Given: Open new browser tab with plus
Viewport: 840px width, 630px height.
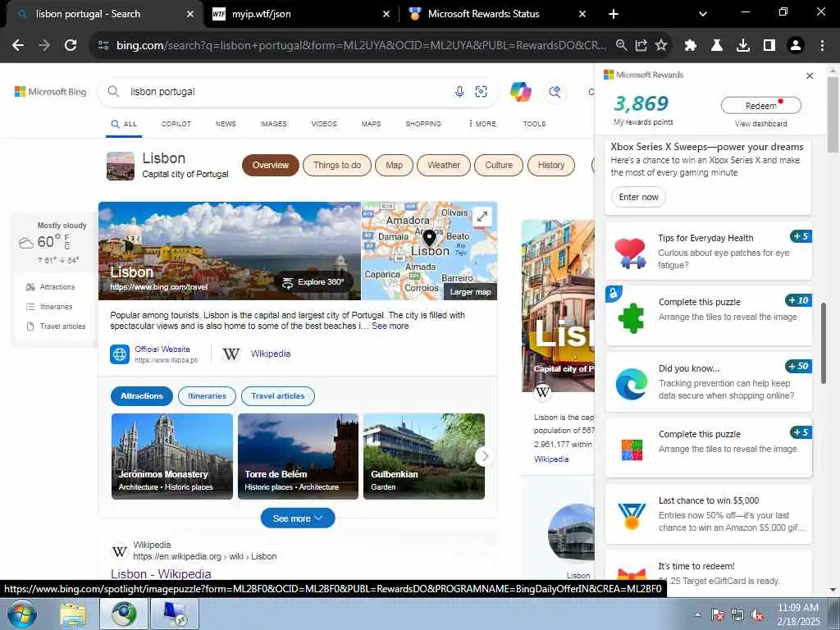Looking at the screenshot, I should [x=614, y=14].
